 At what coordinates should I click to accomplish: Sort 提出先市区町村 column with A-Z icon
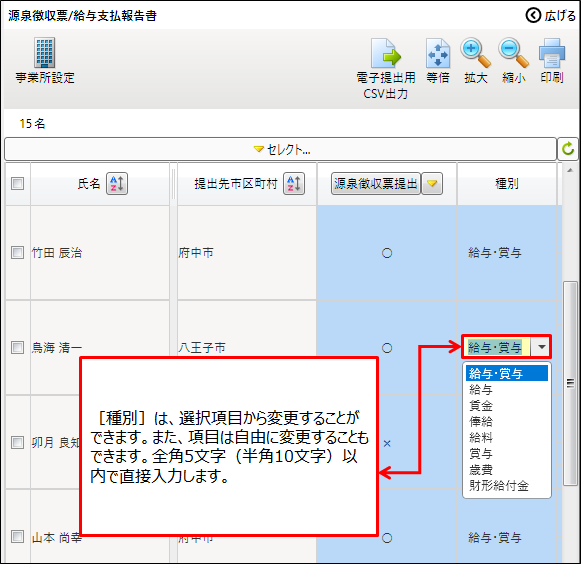point(294,183)
